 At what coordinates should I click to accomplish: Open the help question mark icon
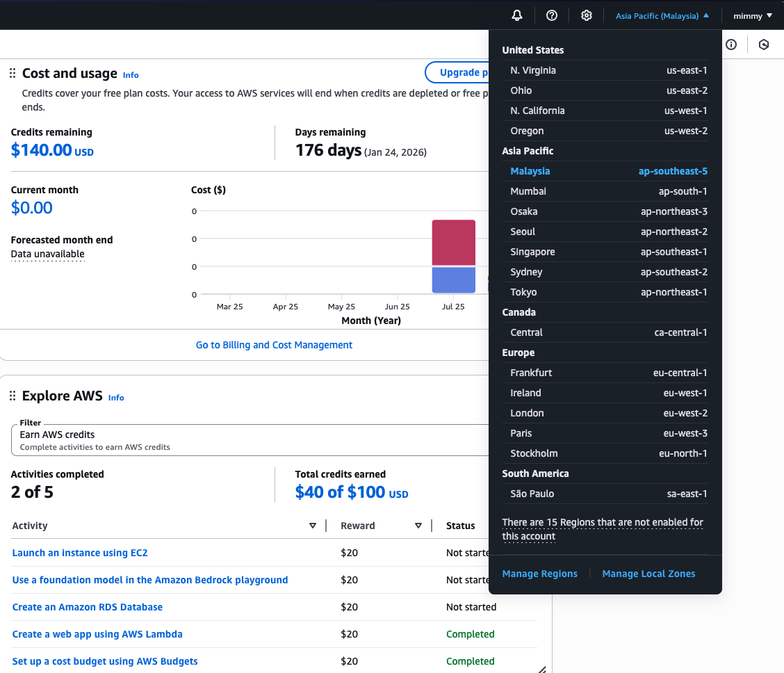pos(551,15)
